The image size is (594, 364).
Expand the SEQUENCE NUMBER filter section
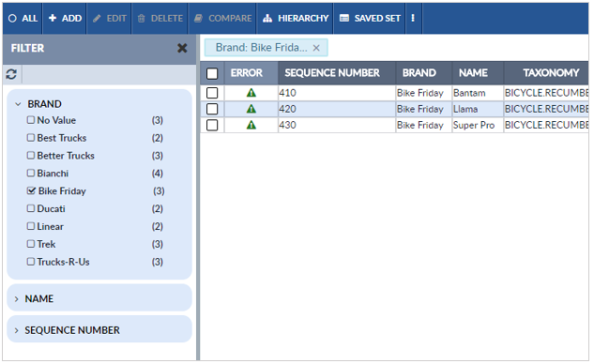tap(16, 330)
